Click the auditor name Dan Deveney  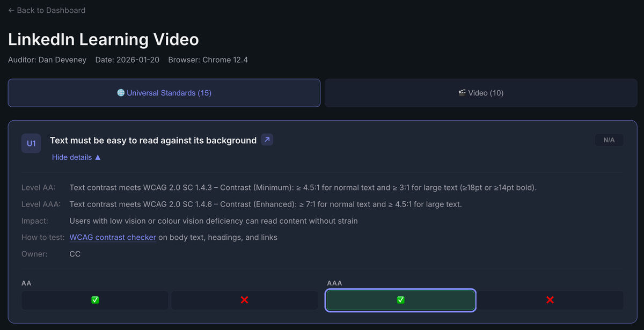point(62,60)
